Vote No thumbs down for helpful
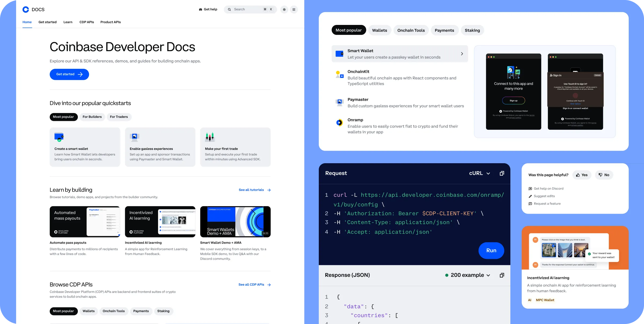The height and width of the screenshot is (324, 644). pyautogui.click(x=604, y=175)
